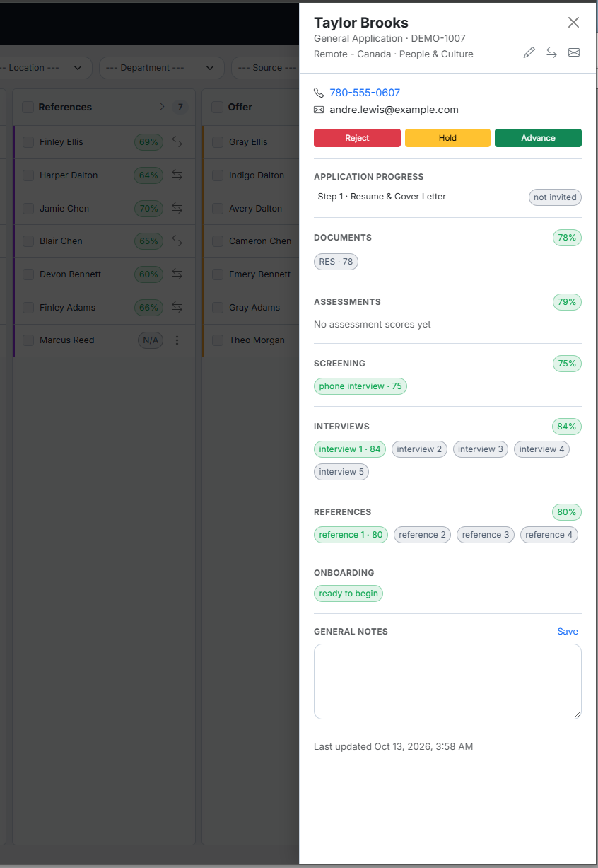Click the RES · 78 document chip

click(x=336, y=262)
